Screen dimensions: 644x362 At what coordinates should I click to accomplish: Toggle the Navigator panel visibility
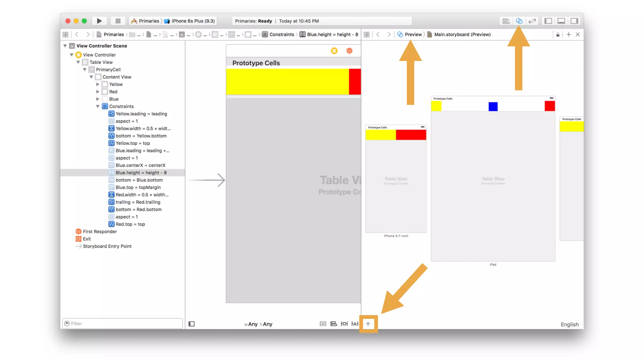pyautogui.click(x=548, y=21)
